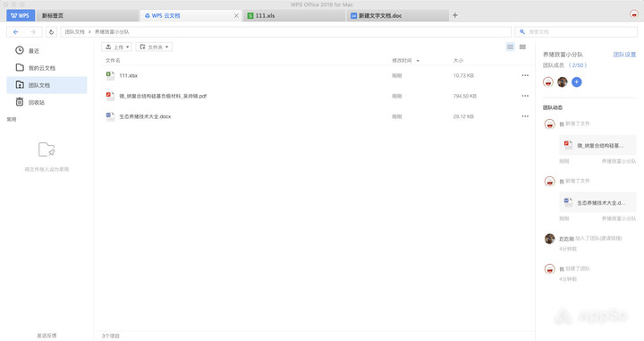Viewport: 644px width, 341px height.
Task: Add a team member with plus icon
Action: click(x=576, y=81)
